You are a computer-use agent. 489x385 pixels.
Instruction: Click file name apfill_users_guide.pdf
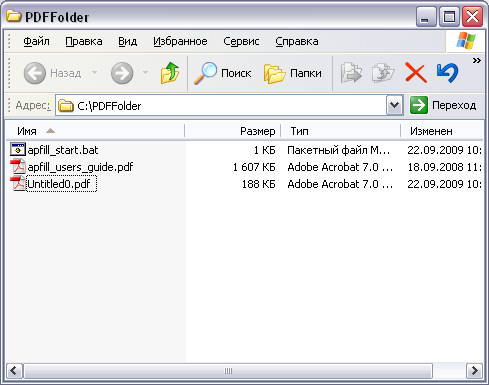pos(80,167)
